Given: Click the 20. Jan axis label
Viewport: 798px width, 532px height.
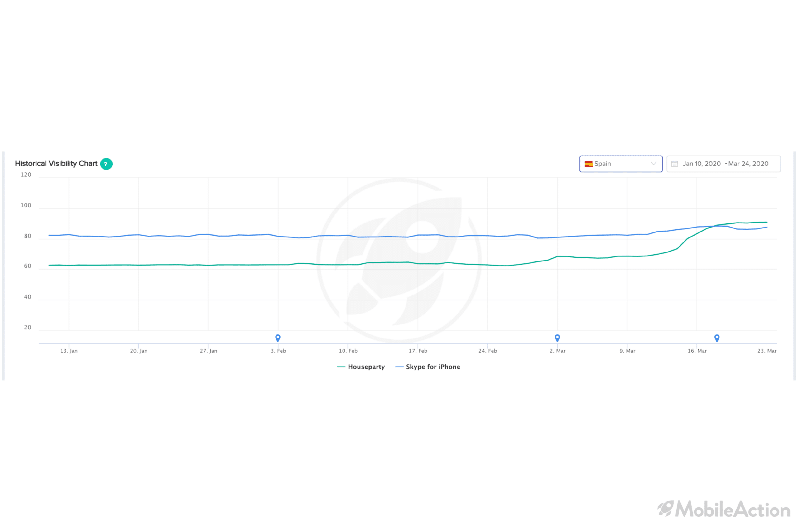Looking at the screenshot, I should coord(139,351).
